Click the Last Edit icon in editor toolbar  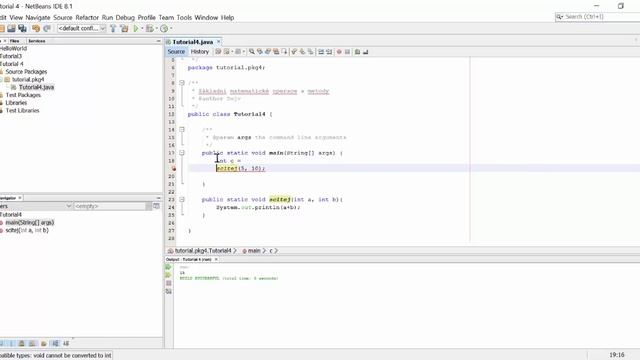click(218, 51)
